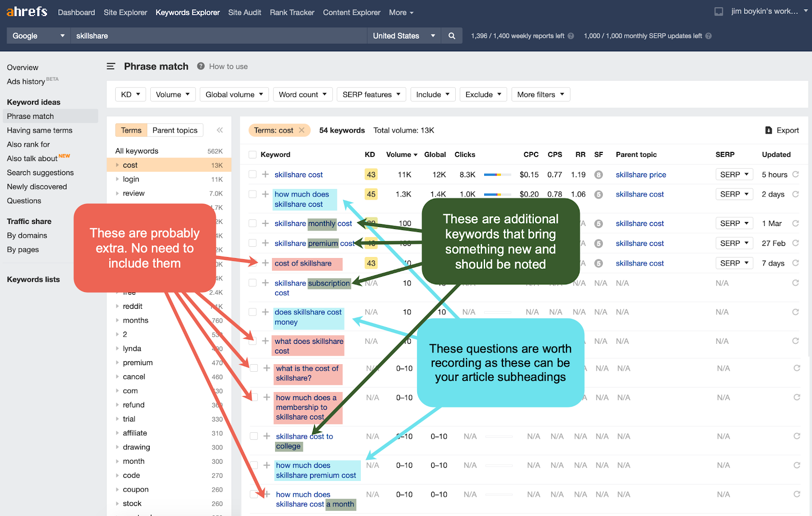Open Content Explorer in top navigation
Viewport: 812px width, 516px height.
click(x=352, y=12)
